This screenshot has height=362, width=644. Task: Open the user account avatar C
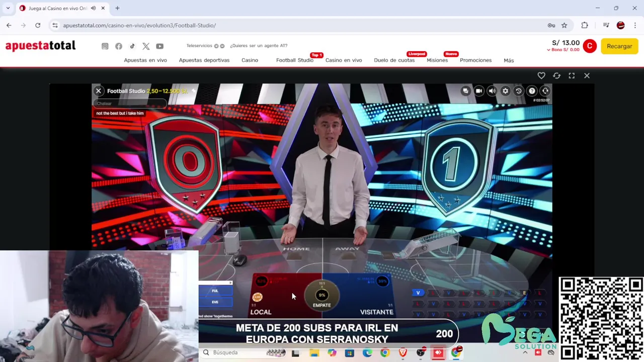pos(590,46)
